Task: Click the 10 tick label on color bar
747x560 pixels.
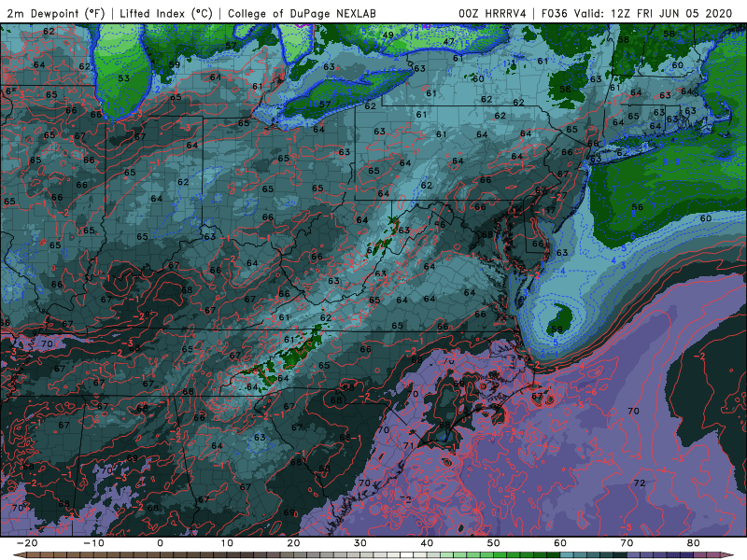Action: pos(227,543)
